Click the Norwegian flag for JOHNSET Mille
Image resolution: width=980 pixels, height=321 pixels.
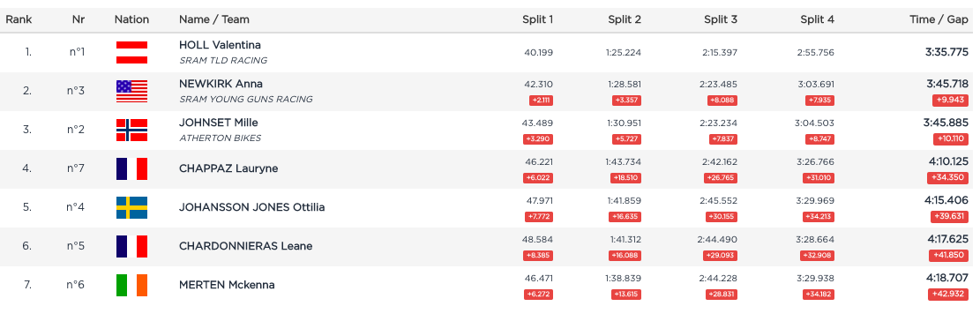click(132, 130)
